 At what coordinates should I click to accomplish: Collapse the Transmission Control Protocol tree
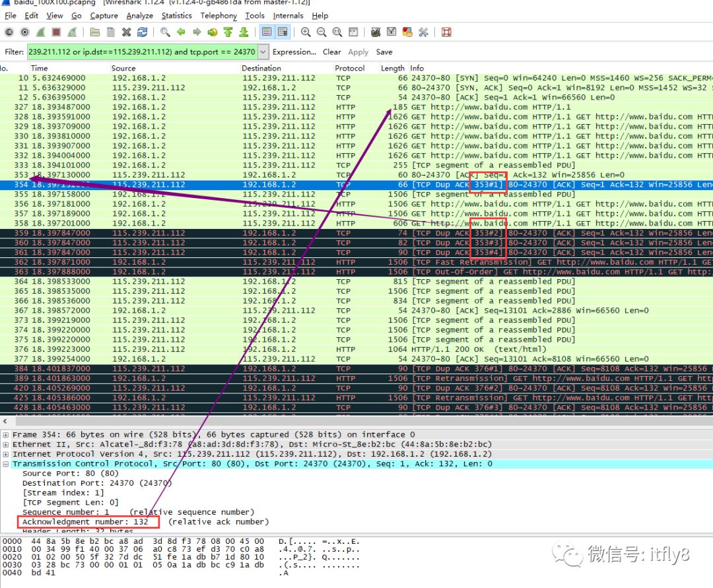[x=6, y=464]
